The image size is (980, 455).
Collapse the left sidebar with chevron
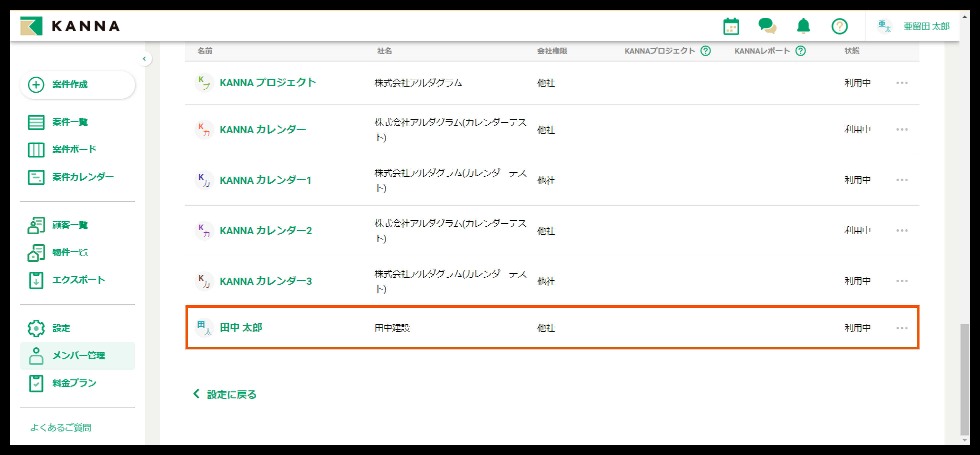(x=144, y=59)
